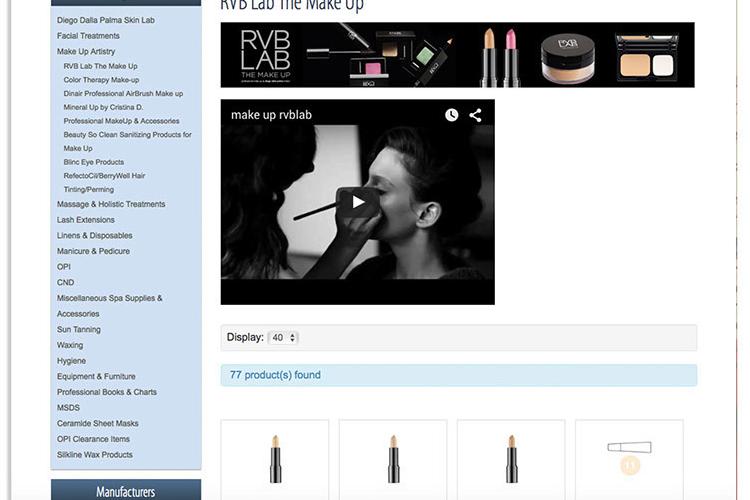
Task: Click the share icon on video
Action: coord(475,115)
